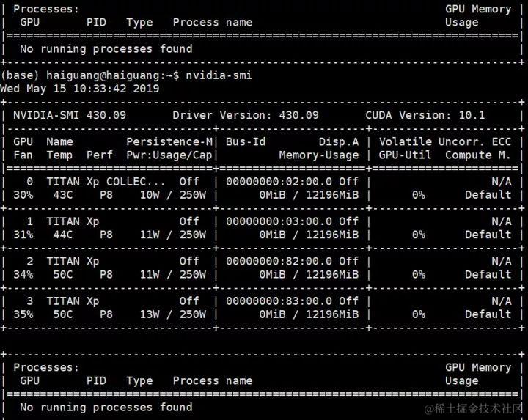Screen dimensions: 528x420
Task: Click the temperature "43C"
Action: pyautogui.click(x=63, y=195)
